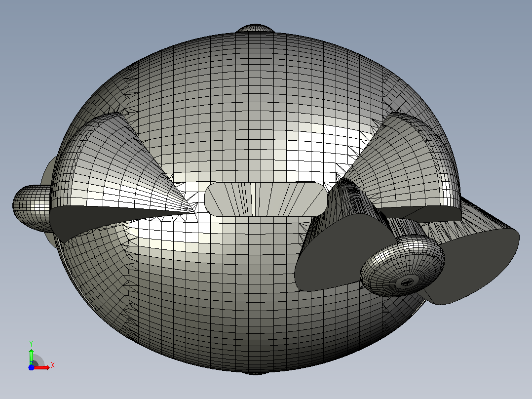Select the rounded slot face at the model center
532x399 pixels.
[266, 199]
